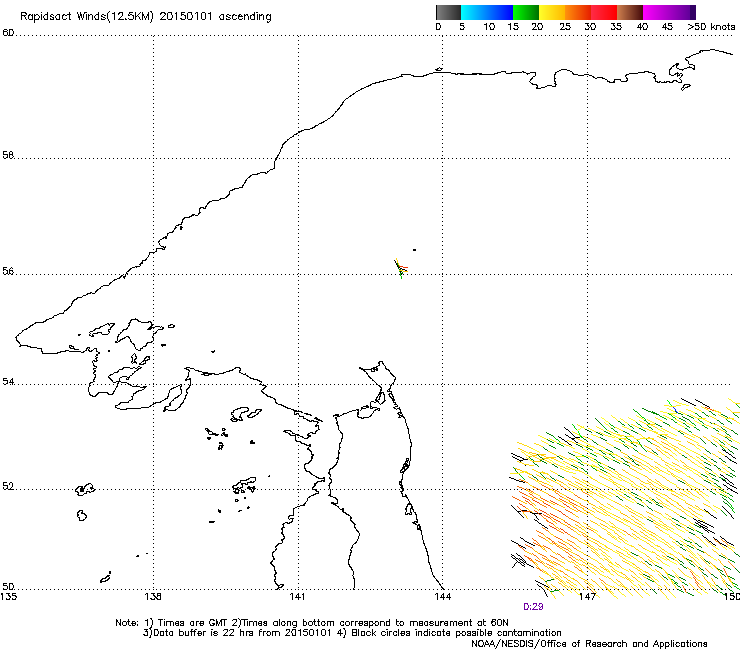This screenshot has width=740, height=650.
Task: Click the latitude label 58
Action: coord(8,155)
